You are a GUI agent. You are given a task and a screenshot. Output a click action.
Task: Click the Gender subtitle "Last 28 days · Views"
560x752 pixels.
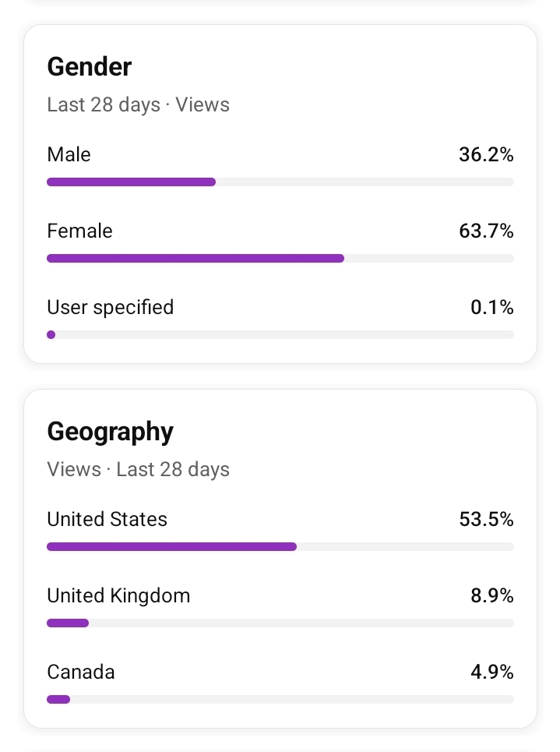click(x=138, y=105)
